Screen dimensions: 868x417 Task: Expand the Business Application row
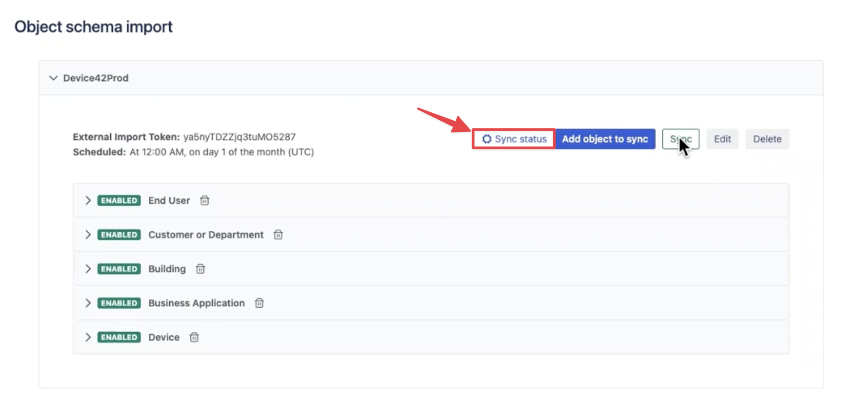coord(88,303)
